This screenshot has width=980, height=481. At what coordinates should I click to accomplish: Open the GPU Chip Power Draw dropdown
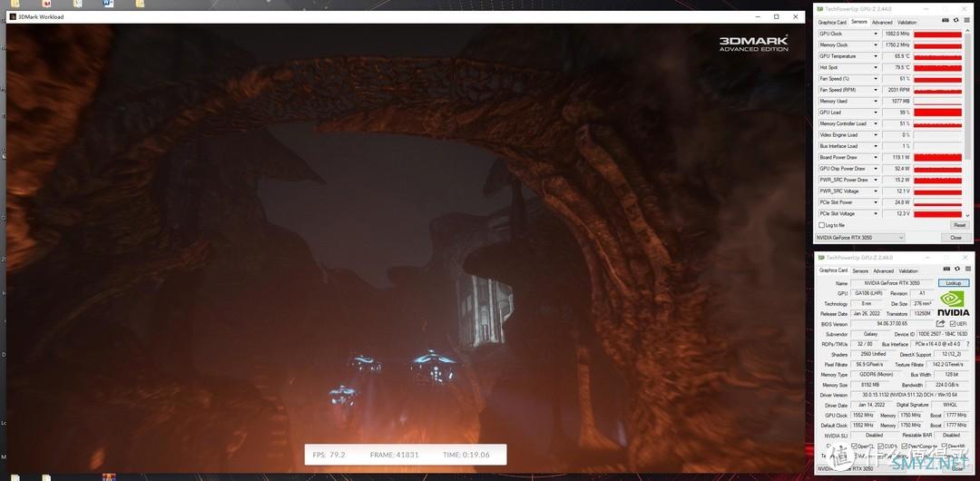(x=876, y=169)
